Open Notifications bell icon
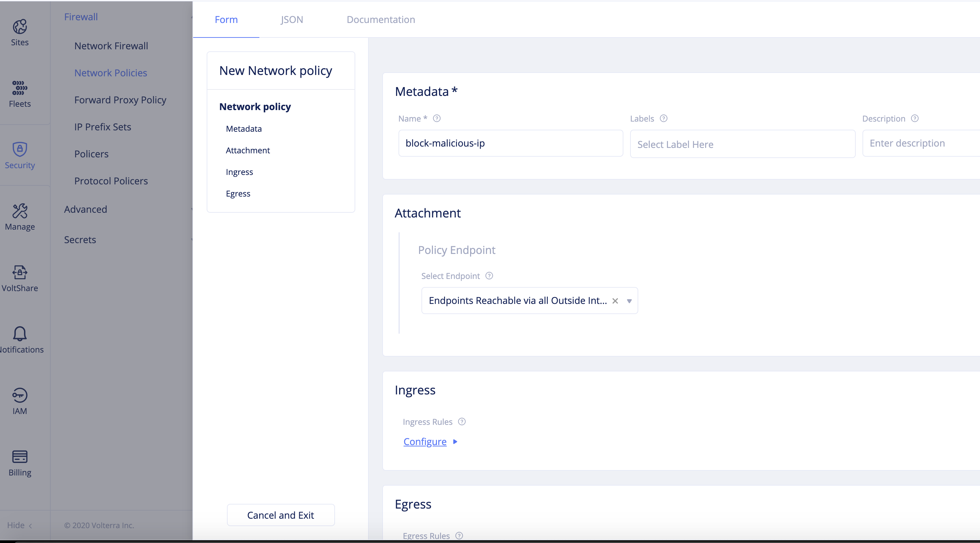The height and width of the screenshot is (543, 980). click(20, 334)
